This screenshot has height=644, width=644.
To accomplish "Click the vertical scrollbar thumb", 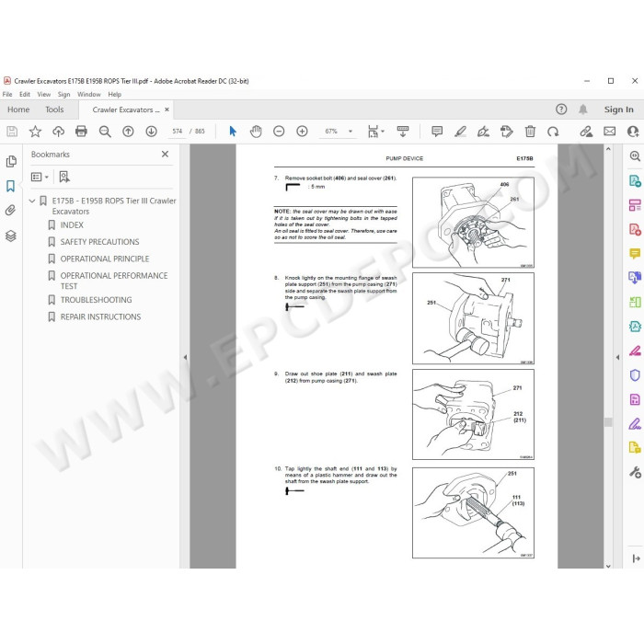I will (x=608, y=421).
